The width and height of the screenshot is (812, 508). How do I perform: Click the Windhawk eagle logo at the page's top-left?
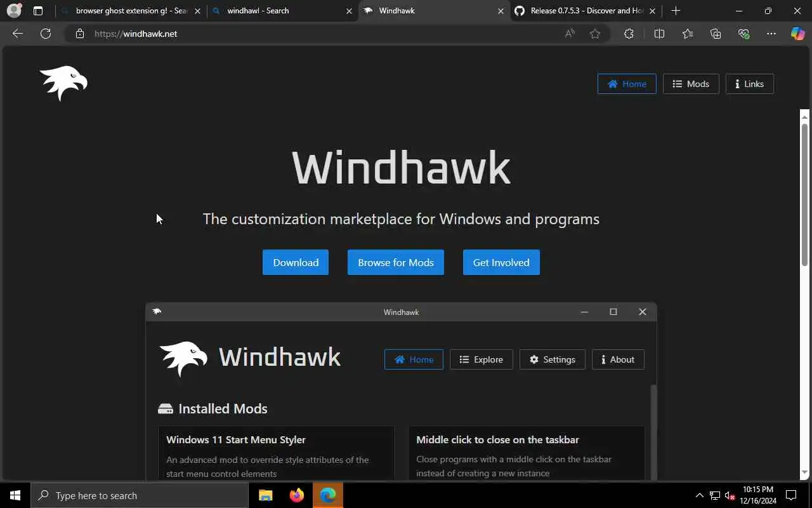tap(63, 83)
